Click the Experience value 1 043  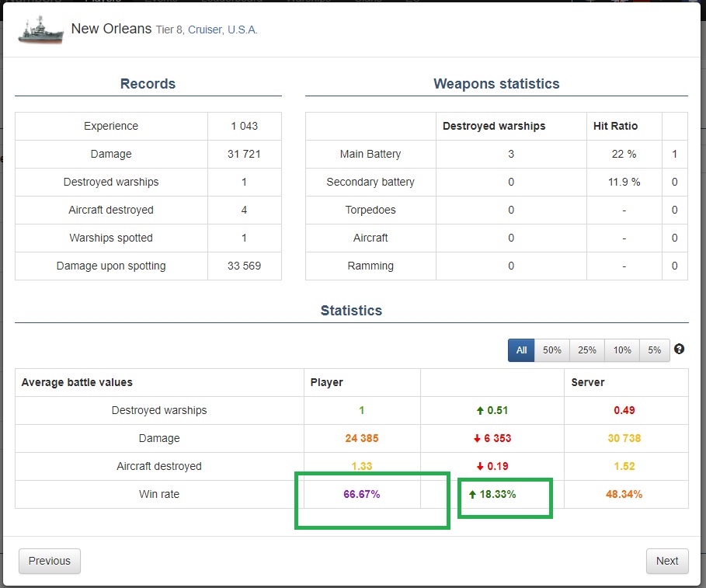tap(244, 126)
